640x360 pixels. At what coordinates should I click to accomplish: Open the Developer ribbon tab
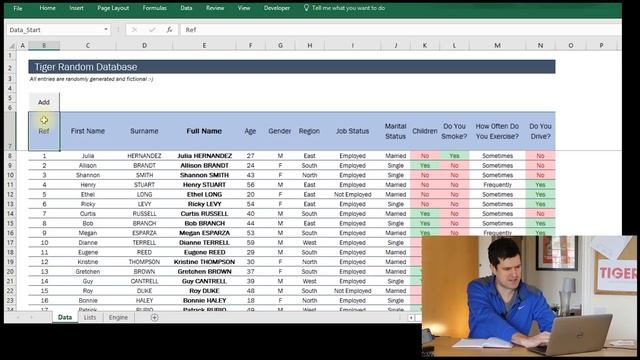pyautogui.click(x=277, y=8)
